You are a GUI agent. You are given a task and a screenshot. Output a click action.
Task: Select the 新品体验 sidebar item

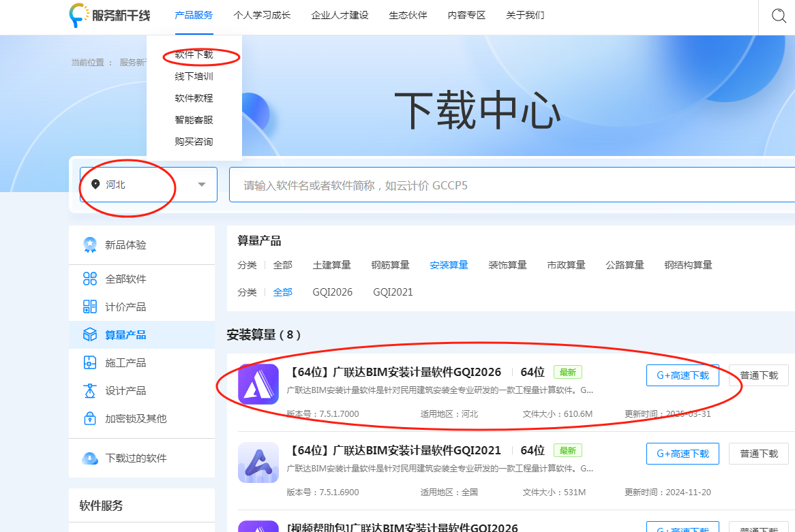(142, 245)
